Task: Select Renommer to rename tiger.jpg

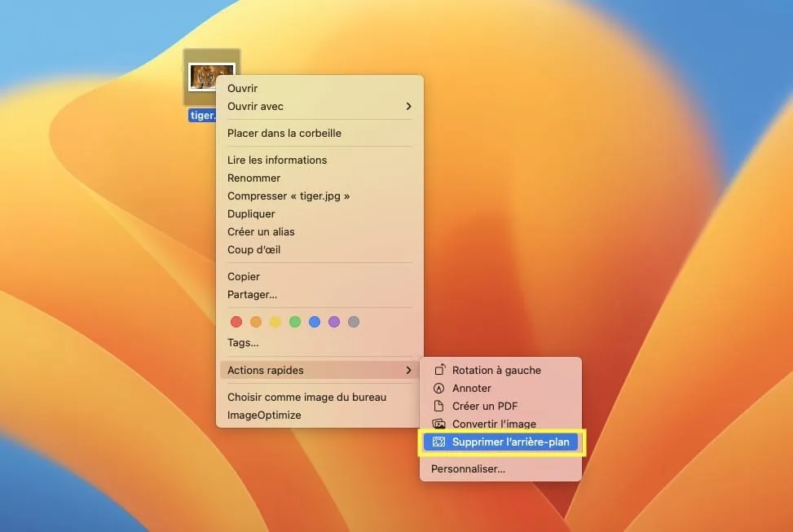Action: point(253,178)
